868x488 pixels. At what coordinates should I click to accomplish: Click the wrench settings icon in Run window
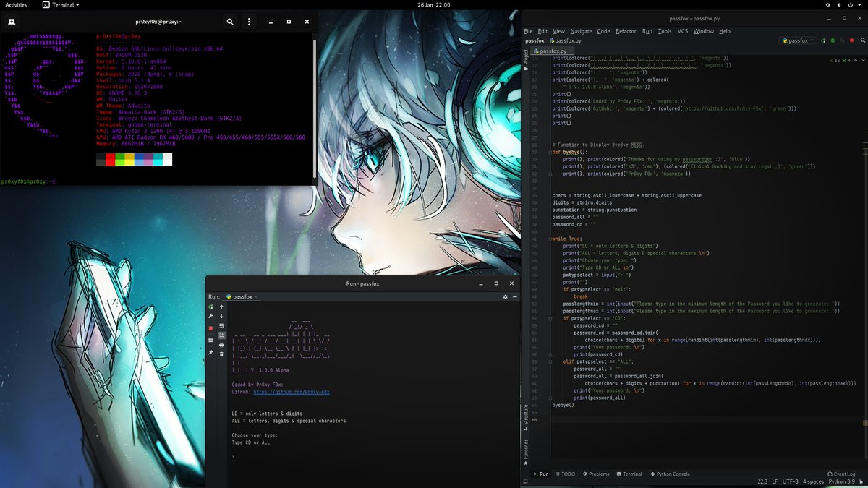[210, 316]
